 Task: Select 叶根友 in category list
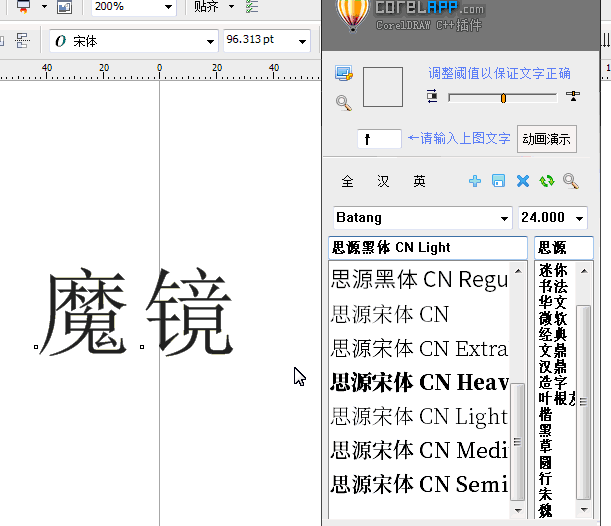[x=557, y=399]
